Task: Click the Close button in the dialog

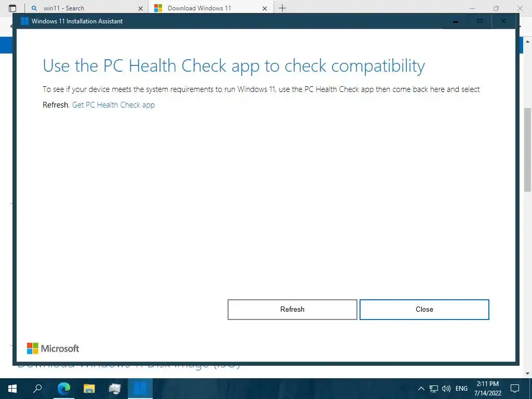Action: (x=424, y=310)
